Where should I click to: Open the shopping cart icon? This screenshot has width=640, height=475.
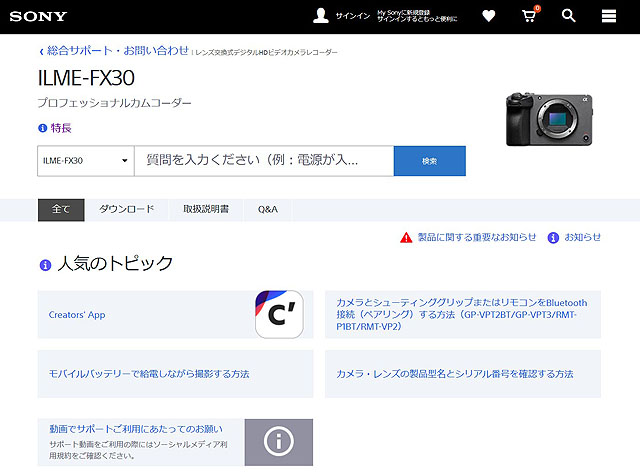pos(529,16)
